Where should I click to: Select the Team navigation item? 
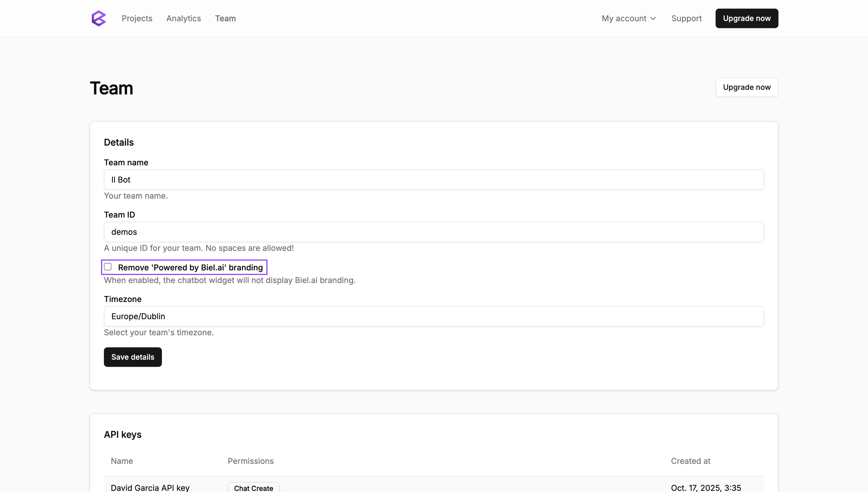pos(225,18)
